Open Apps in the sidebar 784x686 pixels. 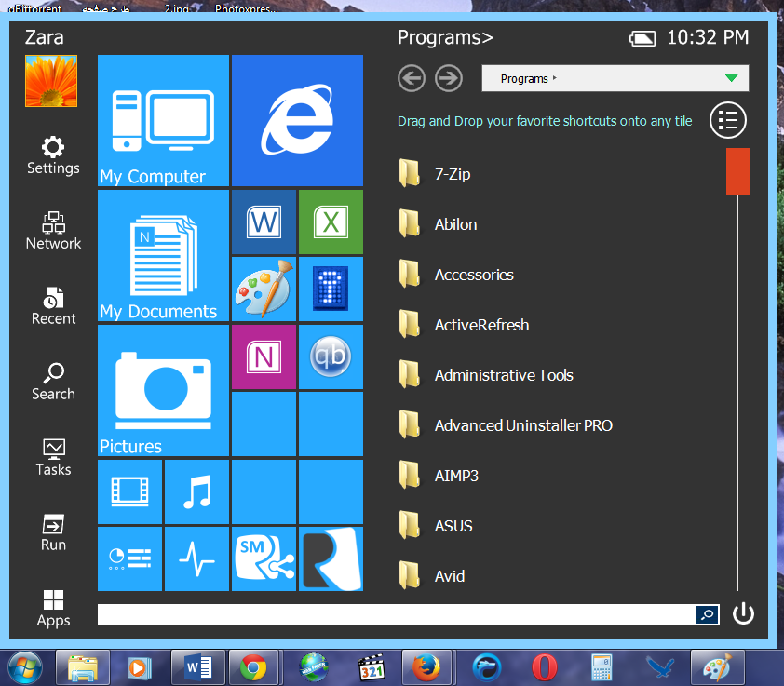pyautogui.click(x=53, y=608)
